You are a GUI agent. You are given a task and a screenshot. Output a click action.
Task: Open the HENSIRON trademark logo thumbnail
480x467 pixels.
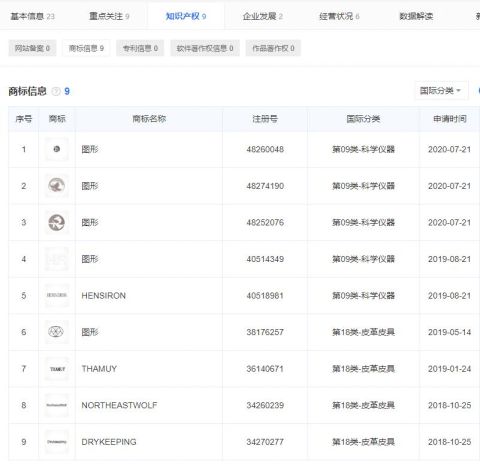coord(57,295)
